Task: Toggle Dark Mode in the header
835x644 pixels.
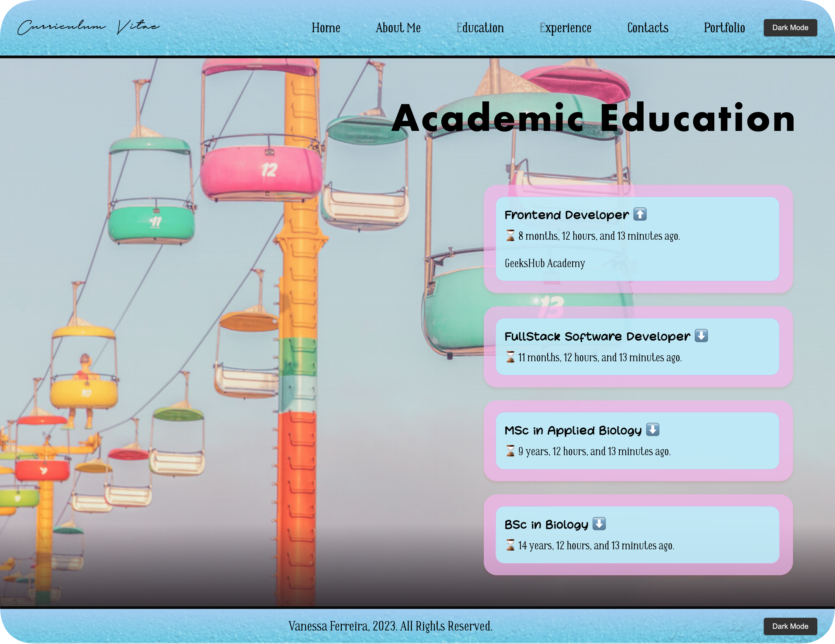Action: (790, 28)
